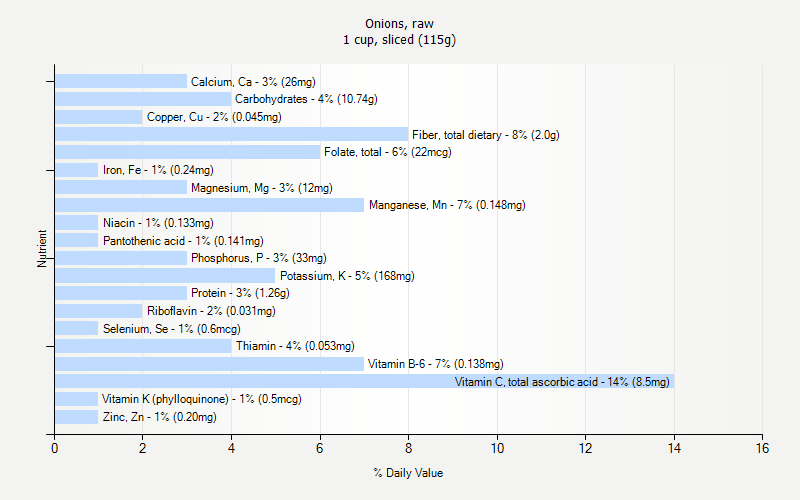This screenshot has width=800, height=500.
Task: Select the Niacin 1% bar
Action: click(77, 222)
